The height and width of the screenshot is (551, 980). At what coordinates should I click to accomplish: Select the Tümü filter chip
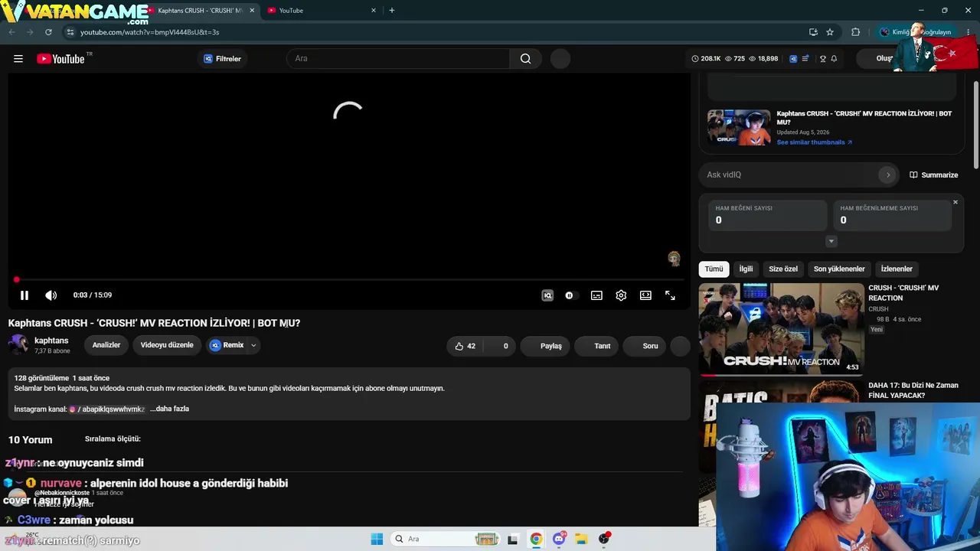point(714,269)
